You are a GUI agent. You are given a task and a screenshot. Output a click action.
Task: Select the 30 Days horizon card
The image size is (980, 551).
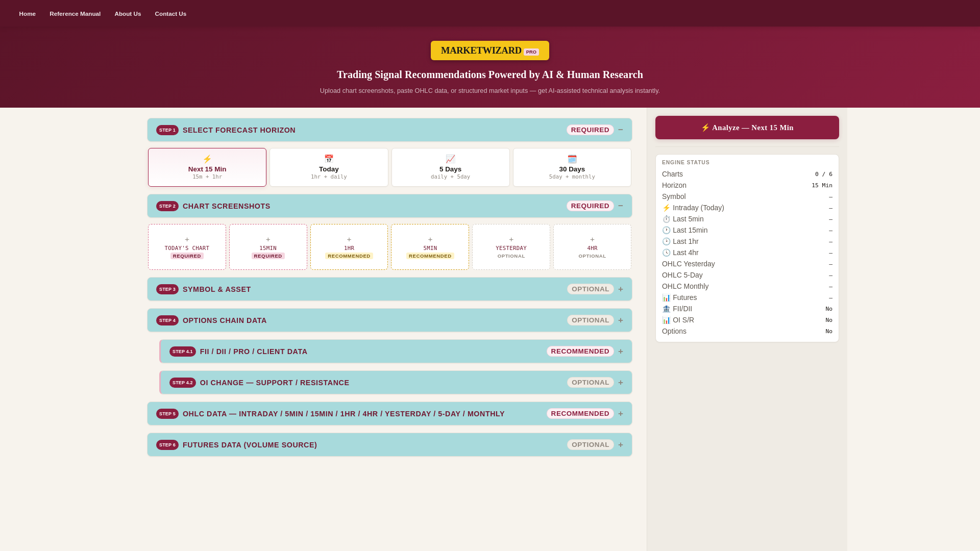point(572,167)
